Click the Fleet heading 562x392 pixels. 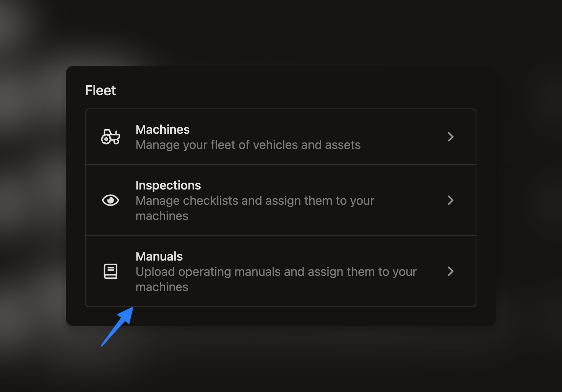pos(101,91)
